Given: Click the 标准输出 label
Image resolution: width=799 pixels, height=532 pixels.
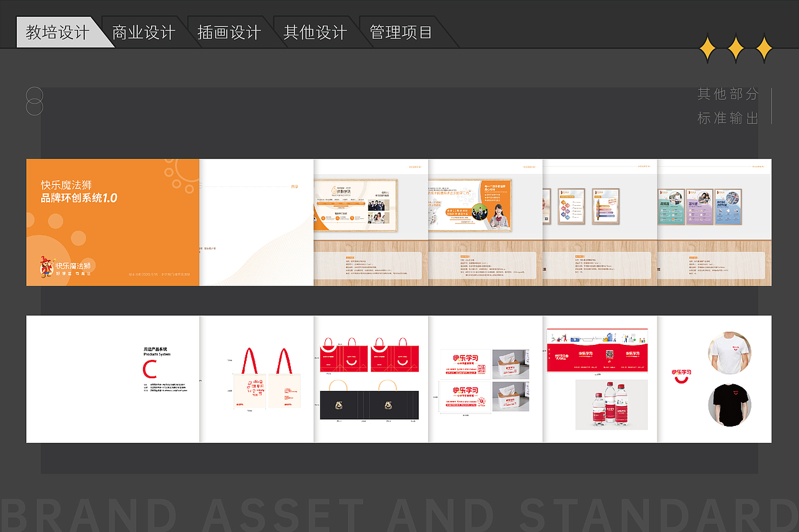Looking at the screenshot, I should 728,118.
